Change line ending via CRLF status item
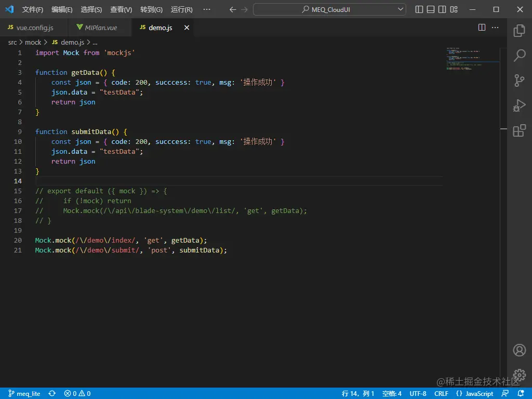The height and width of the screenshot is (399, 532). point(441,394)
